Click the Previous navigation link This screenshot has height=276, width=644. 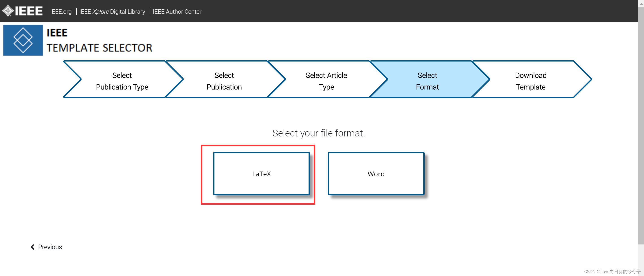(x=50, y=247)
